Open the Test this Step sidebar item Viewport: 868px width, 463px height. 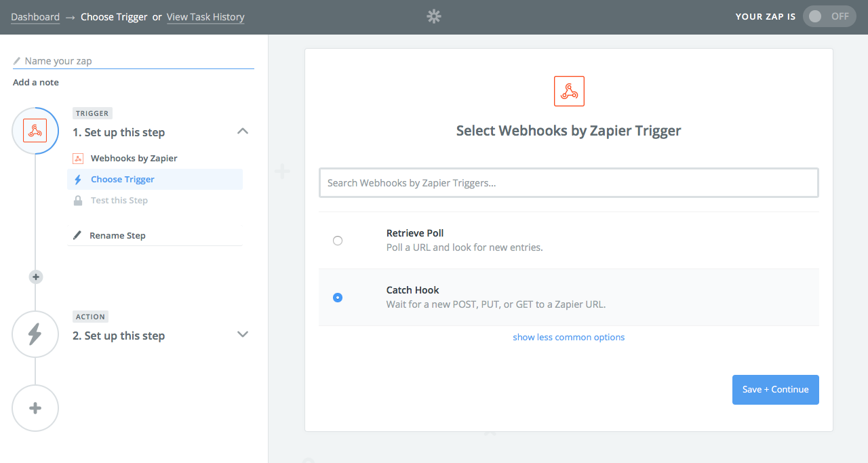coord(119,200)
